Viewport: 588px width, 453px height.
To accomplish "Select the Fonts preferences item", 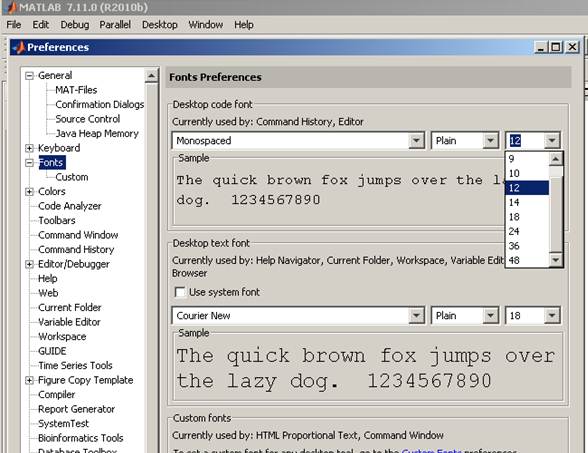I will pyautogui.click(x=51, y=163).
